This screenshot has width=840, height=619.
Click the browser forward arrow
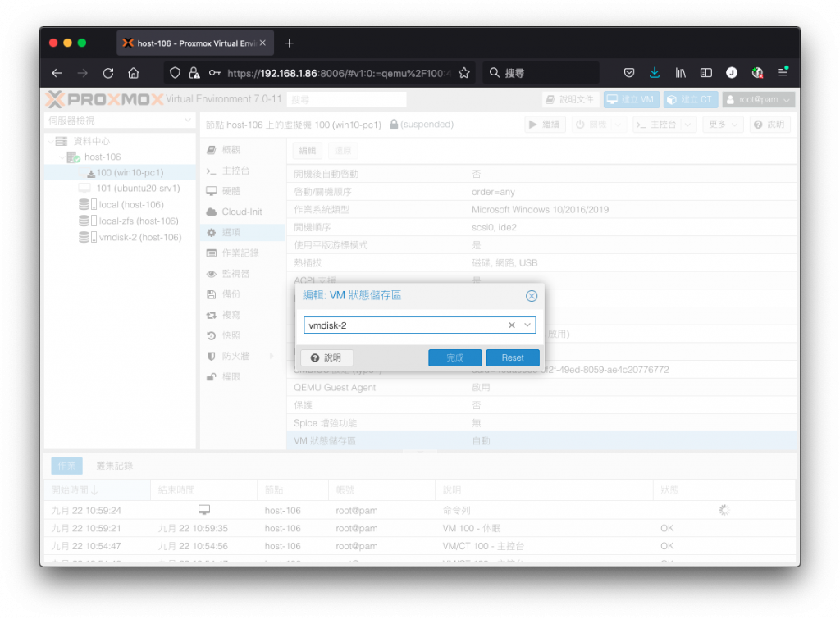[x=83, y=73]
